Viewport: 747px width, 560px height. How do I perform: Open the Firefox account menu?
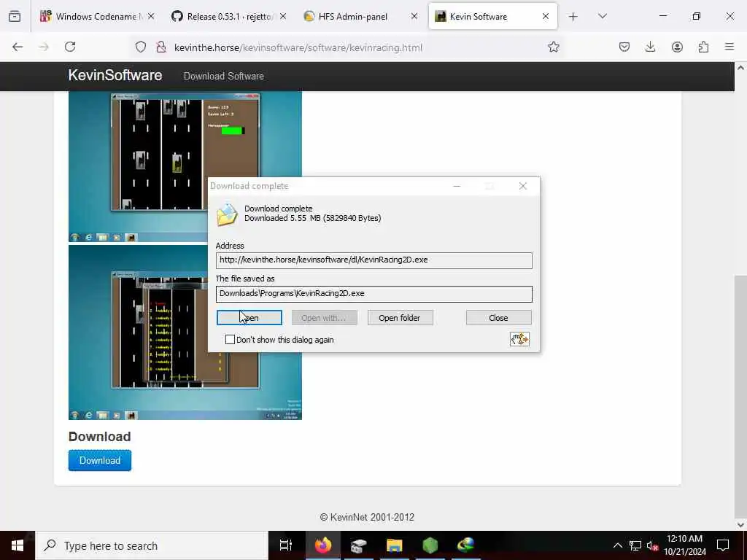(x=677, y=47)
